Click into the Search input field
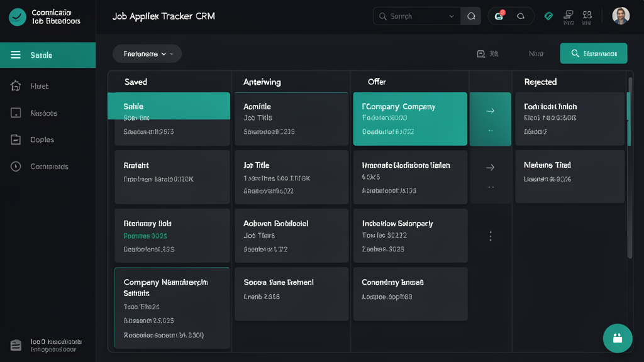 [416, 16]
